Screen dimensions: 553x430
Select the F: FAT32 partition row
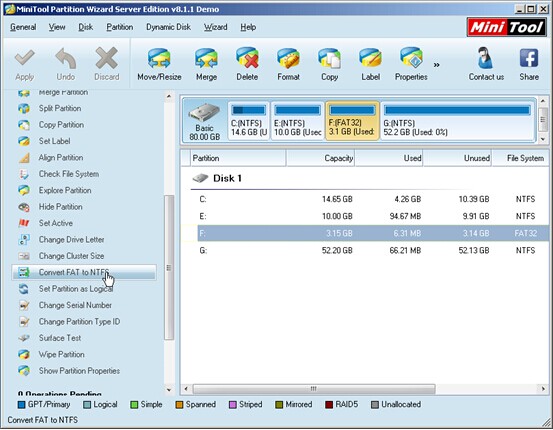pos(373,233)
